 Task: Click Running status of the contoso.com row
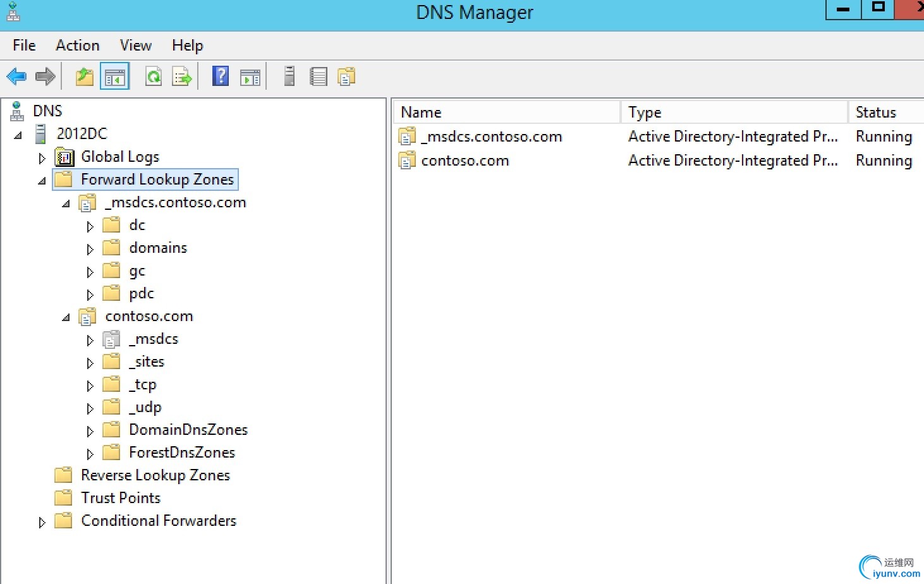(x=884, y=161)
